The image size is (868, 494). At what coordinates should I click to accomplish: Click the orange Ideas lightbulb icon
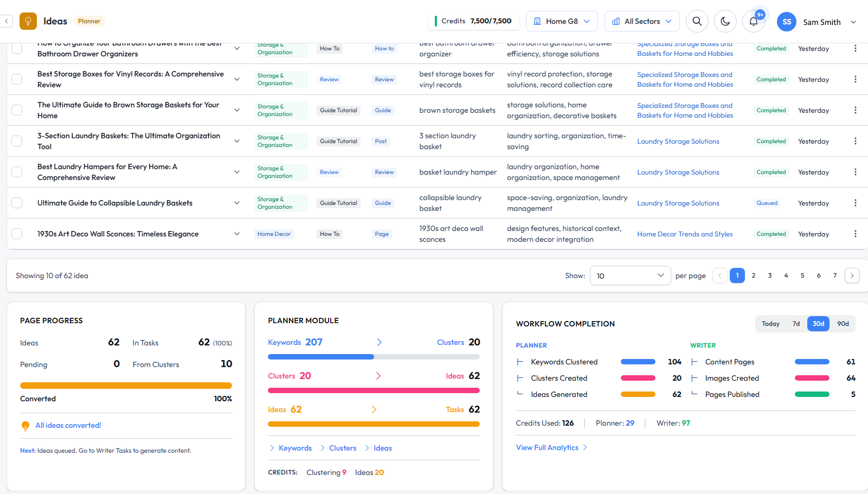[28, 21]
